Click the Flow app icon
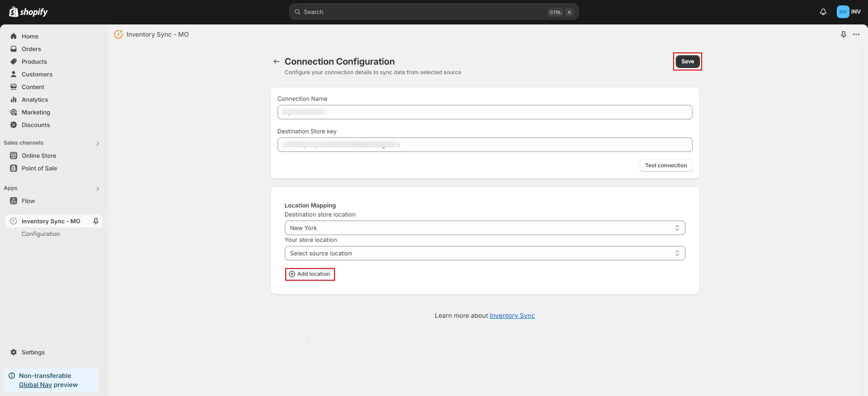The image size is (868, 396). 14,201
